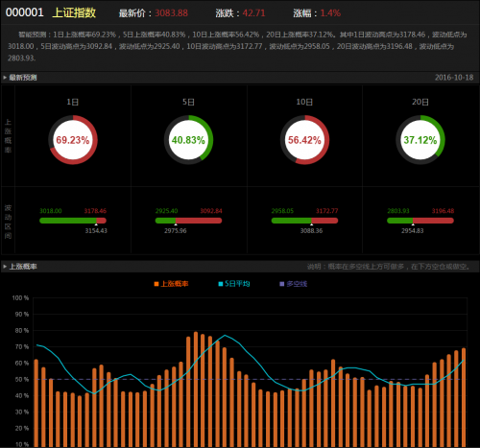This screenshot has height=448, width=480.
Task: Select the 1日 column header
Action: point(73,102)
